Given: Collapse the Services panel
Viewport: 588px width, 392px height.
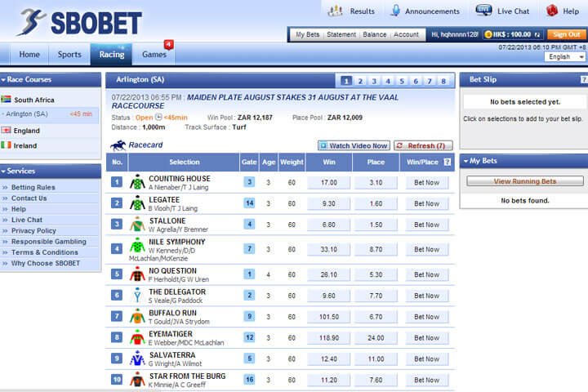Looking at the screenshot, I should pyautogui.click(x=4, y=171).
